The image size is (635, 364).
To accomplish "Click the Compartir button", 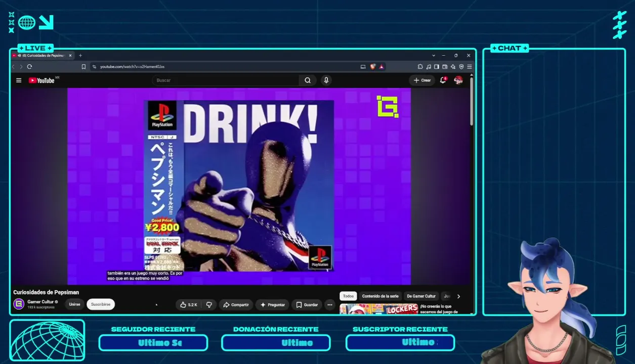I will point(236,305).
